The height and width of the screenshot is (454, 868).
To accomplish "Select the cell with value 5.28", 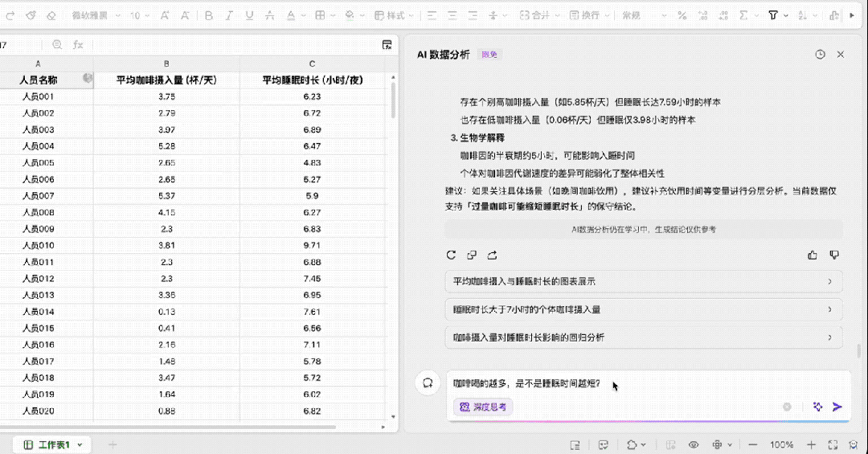I will click(x=166, y=146).
